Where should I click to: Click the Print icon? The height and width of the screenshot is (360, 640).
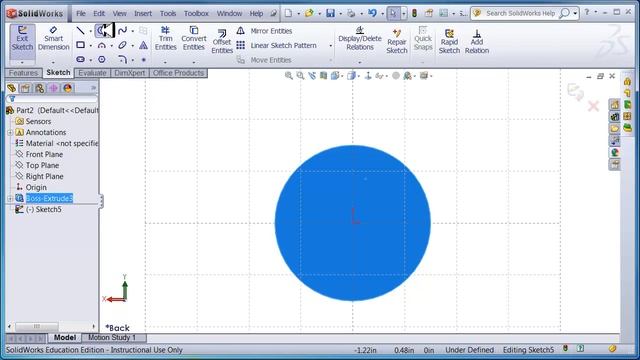pyautogui.click(x=351, y=13)
